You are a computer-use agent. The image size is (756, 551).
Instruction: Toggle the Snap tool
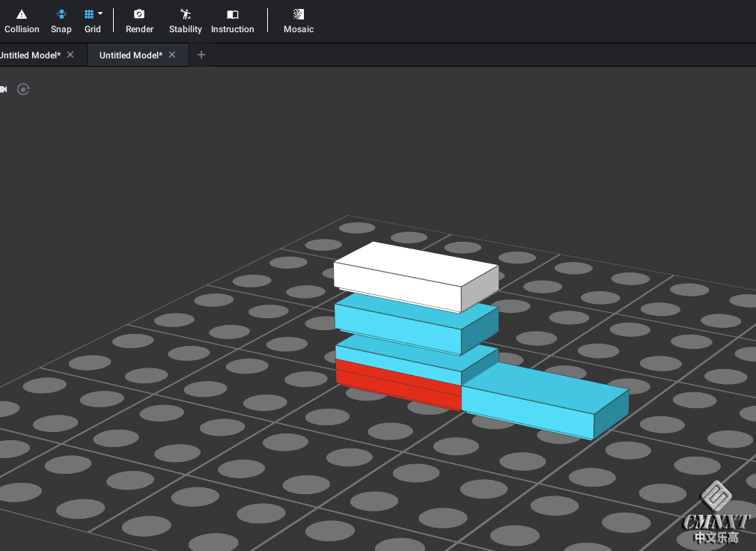61,22
